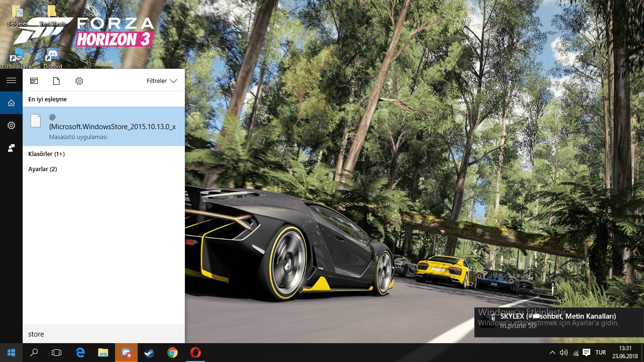This screenshot has width=644, height=362.
Task: Click the taskbar search magnifier
Action: point(34,353)
